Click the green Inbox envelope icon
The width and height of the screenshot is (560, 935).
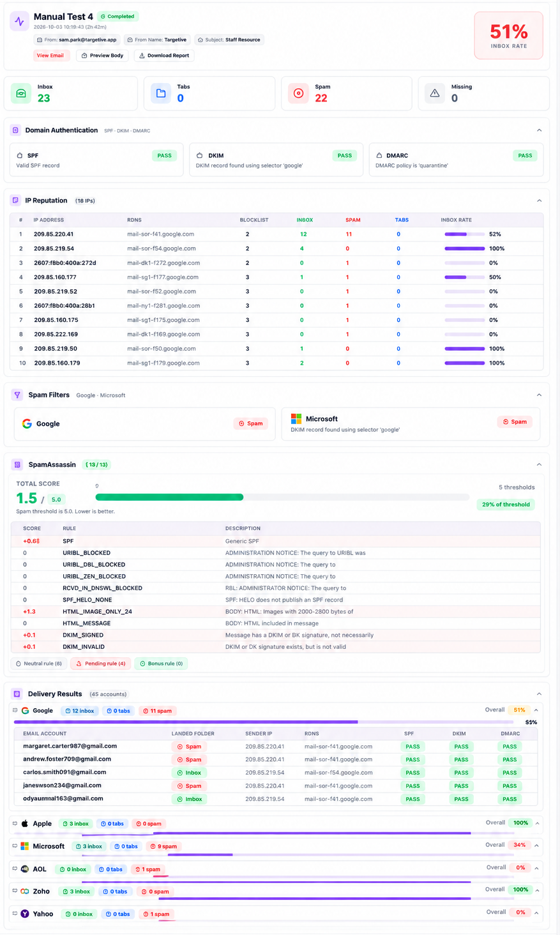(x=21, y=93)
